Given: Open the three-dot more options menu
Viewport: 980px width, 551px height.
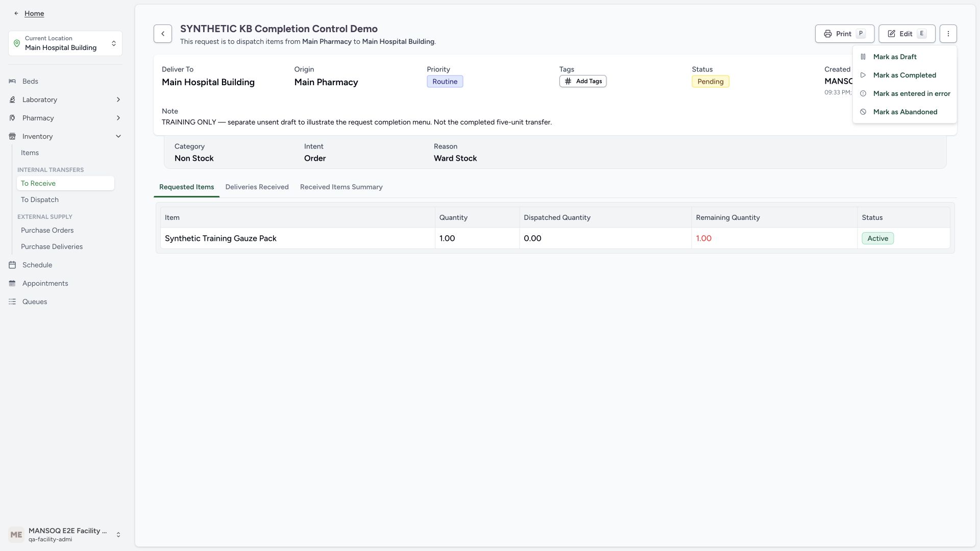Looking at the screenshot, I should [948, 34].
